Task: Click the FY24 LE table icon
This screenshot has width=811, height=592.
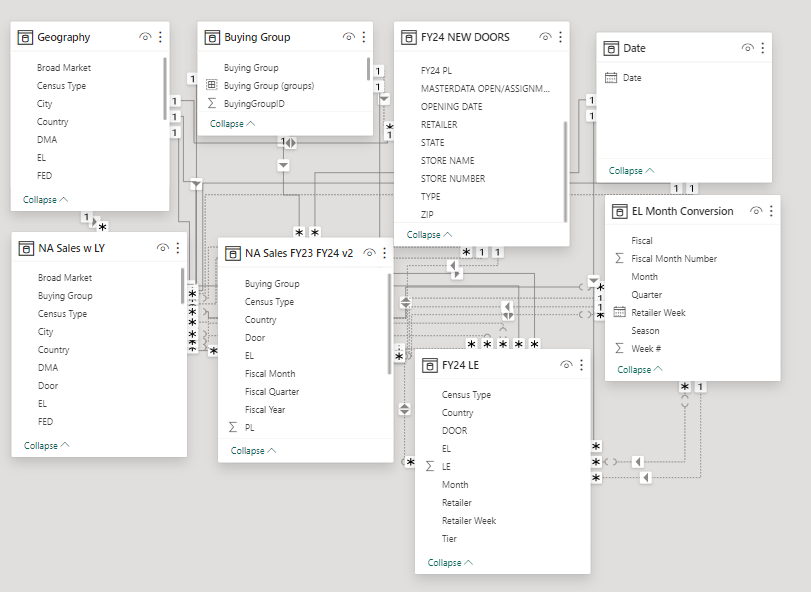Action: coord(430,366)
